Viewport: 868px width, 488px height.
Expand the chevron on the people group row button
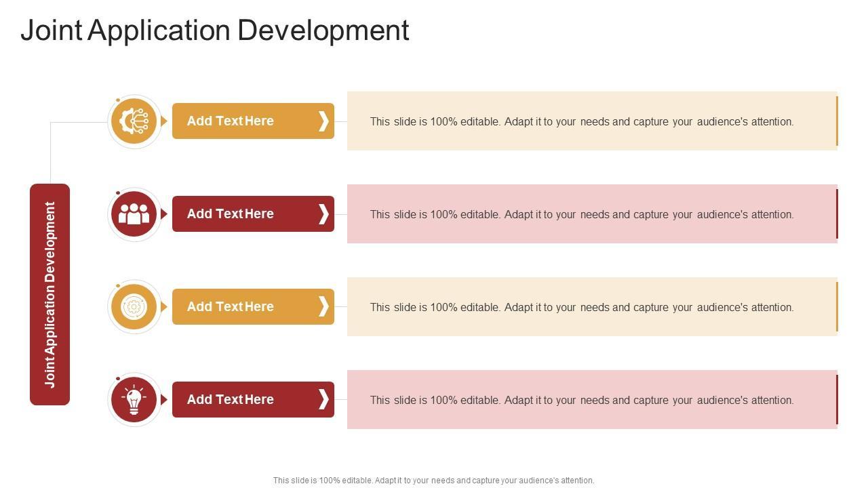tap(323, 214)
